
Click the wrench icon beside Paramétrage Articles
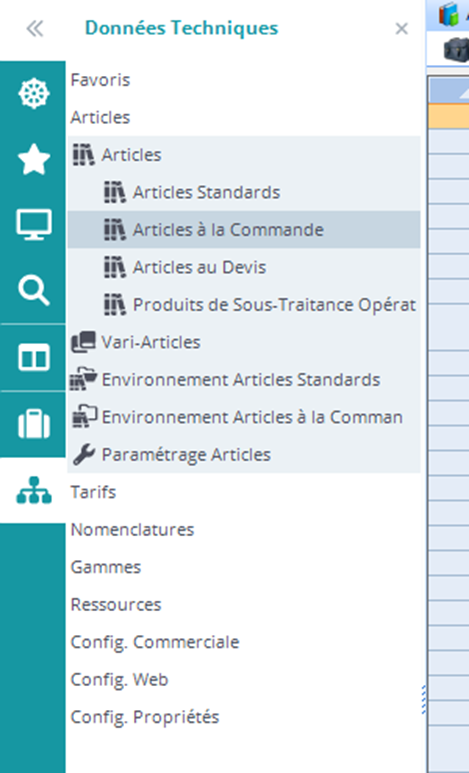tap(84, 455)
